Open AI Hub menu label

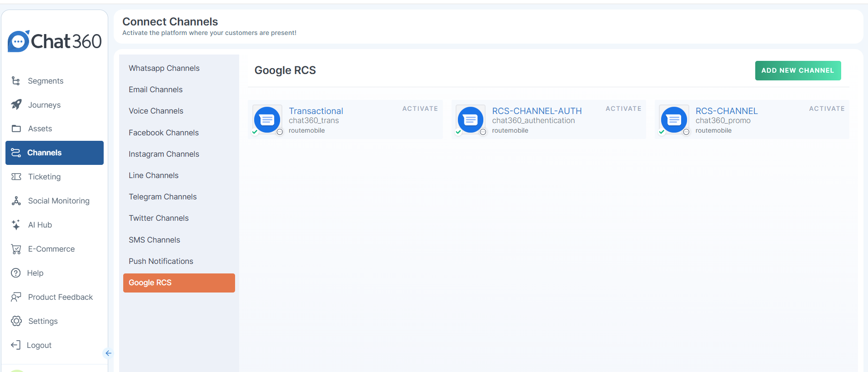click(40, 225)
